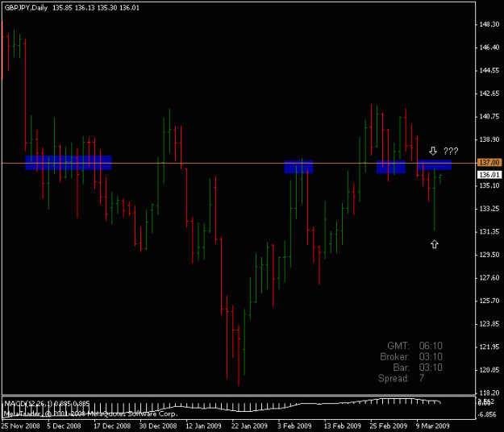Click the Spread: 7 readout
504x432 pixels.
point(401,378)
